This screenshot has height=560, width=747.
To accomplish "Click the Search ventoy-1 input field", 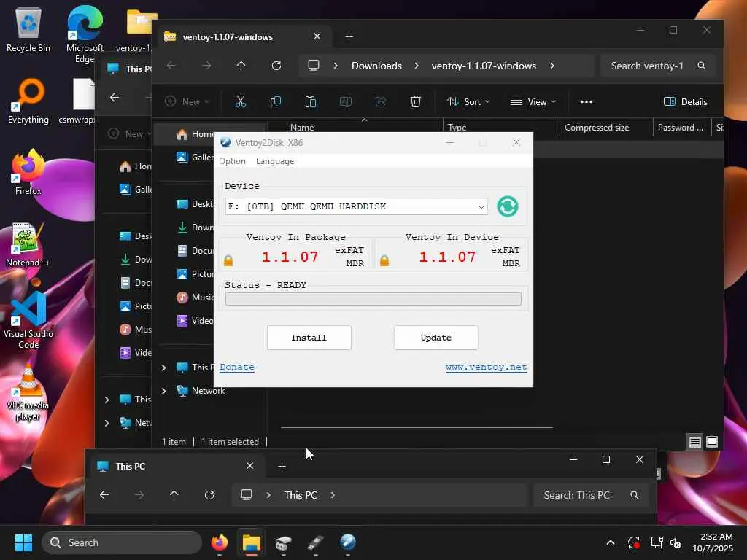I will tap(657, 66).
